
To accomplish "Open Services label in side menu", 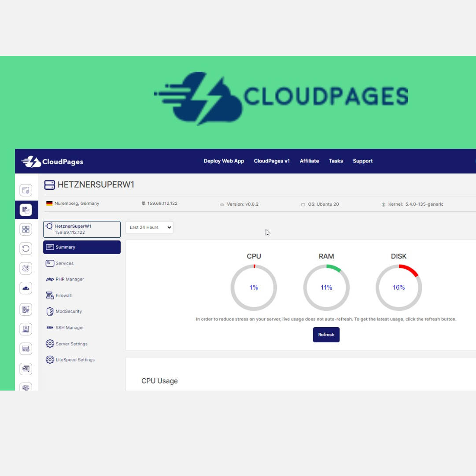I will pos(65,263).
